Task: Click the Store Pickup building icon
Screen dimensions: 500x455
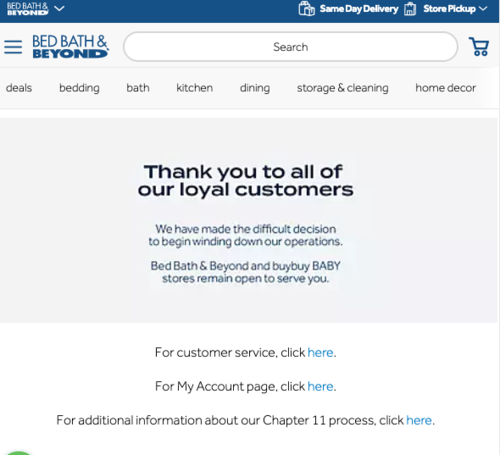Action: coord(410,9)
